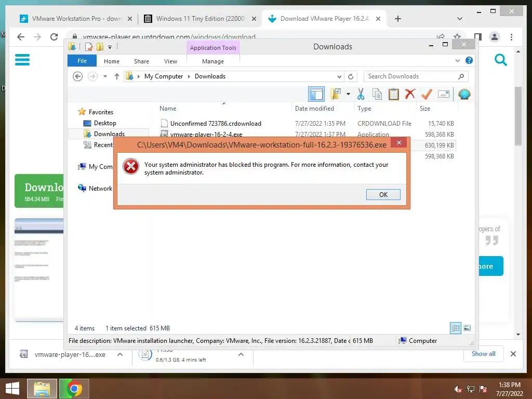Viewport: 532px width, 399px height.
Task: Click the Rename toolbar icon
Action: pyautogui.click(x=444, y=94)
